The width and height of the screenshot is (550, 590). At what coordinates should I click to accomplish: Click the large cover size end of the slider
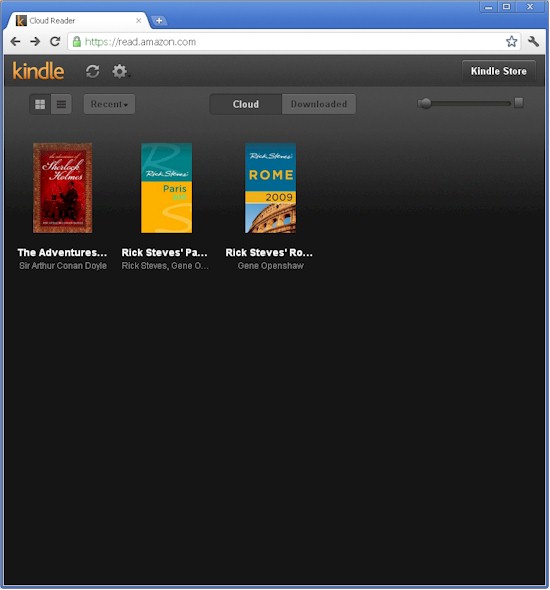(519, 102)
